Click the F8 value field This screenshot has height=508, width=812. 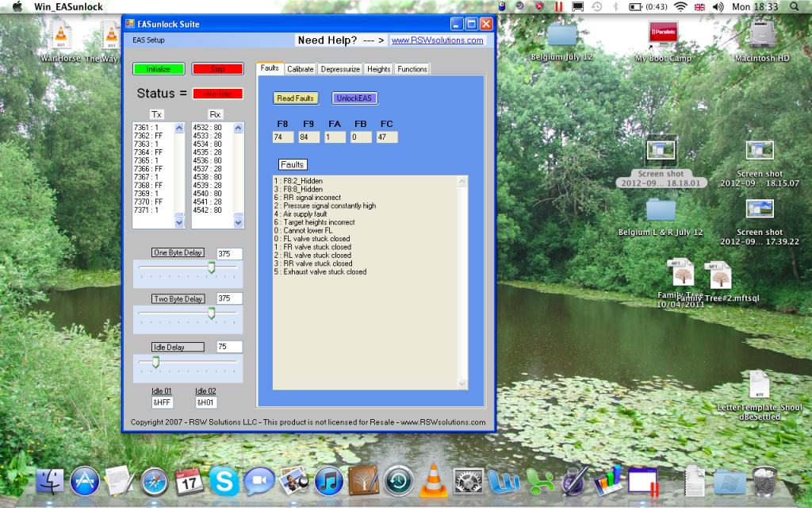[x=283, y=137]
